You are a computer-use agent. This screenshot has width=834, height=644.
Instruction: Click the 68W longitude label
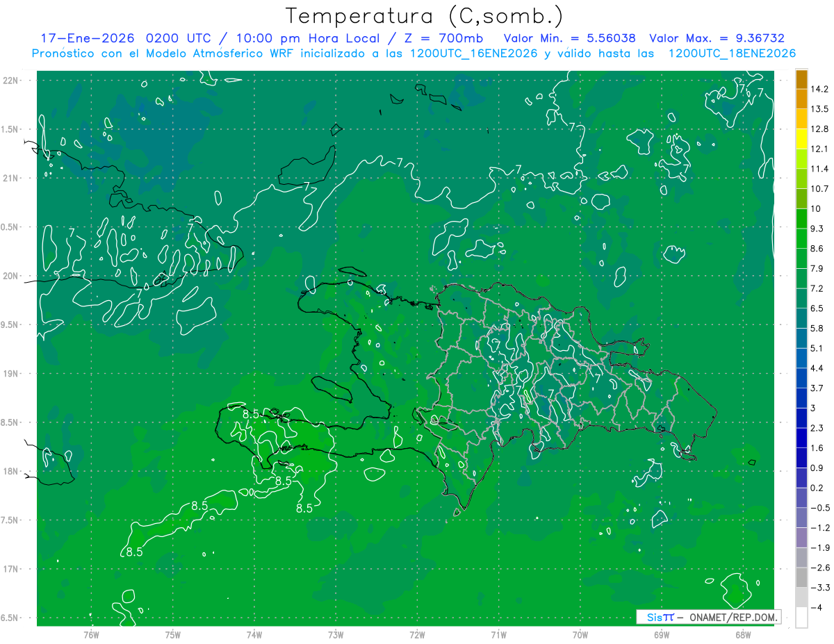tap(743, 634)
